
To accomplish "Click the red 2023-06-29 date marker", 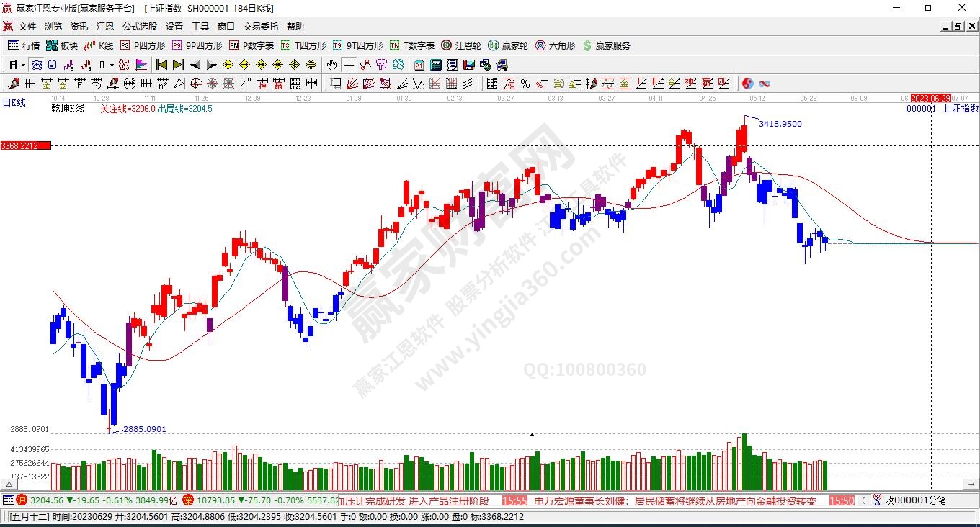I will point(930,98).
